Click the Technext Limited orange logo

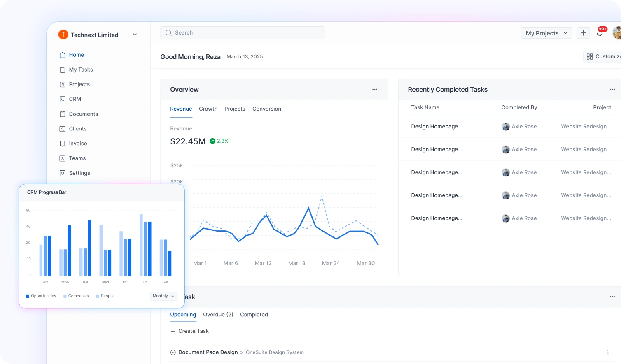pos(63,35)
